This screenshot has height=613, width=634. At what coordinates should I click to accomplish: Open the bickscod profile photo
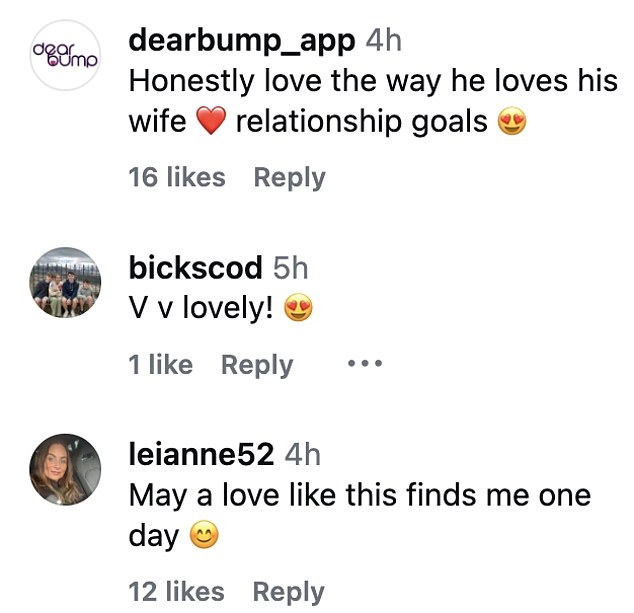click(66, 282)
